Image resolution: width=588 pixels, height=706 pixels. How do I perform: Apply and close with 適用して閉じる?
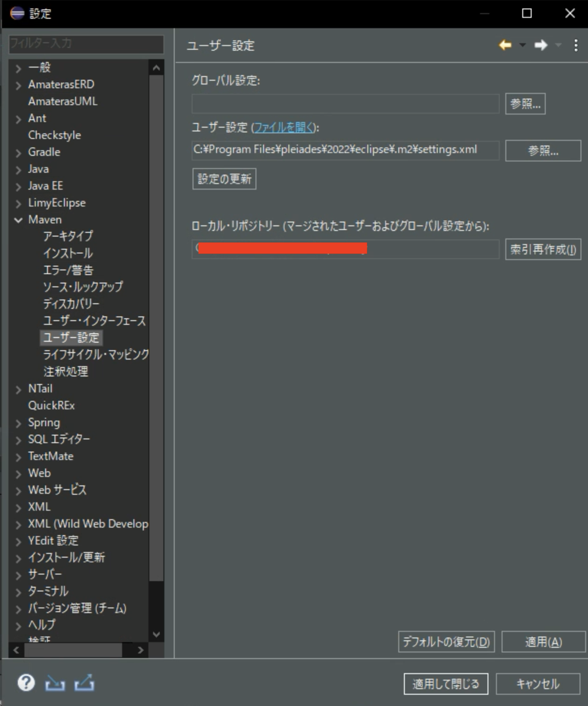tap(445, 684)
